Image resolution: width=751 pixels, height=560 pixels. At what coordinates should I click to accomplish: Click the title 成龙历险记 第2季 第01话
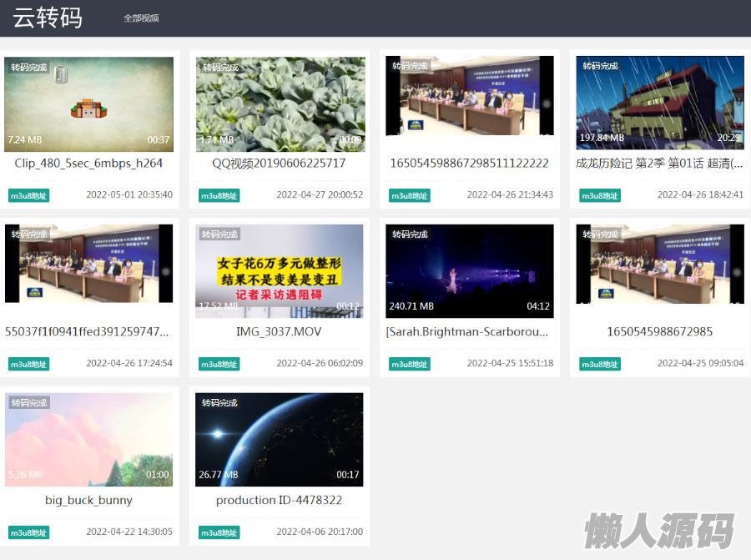[x=659, y=164]
